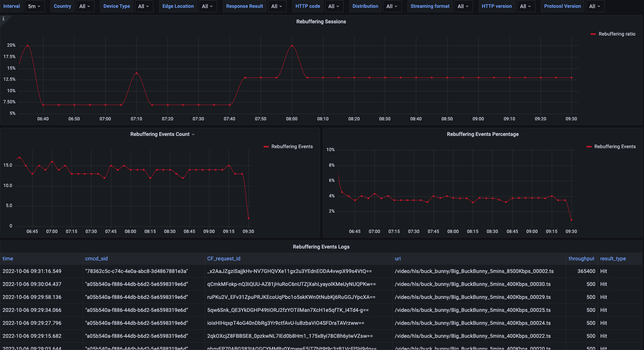
Task: Open the Country filter dropdown
Action: pos(85,6)
